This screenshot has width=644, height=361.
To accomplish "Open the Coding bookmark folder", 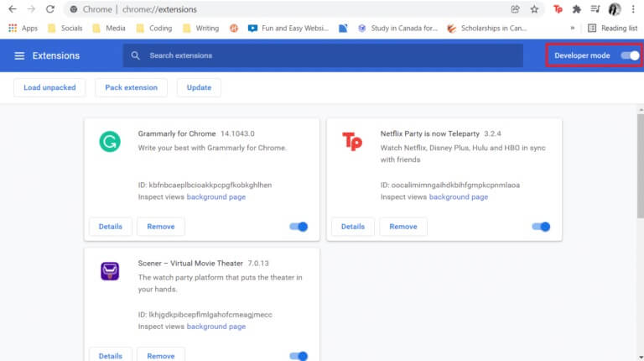I will [154, 28].
